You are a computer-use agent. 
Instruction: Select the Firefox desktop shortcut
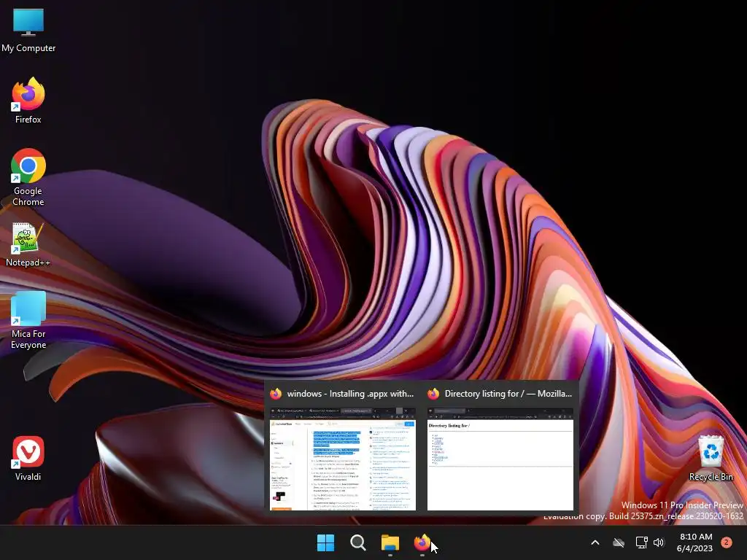pos(28,101)
